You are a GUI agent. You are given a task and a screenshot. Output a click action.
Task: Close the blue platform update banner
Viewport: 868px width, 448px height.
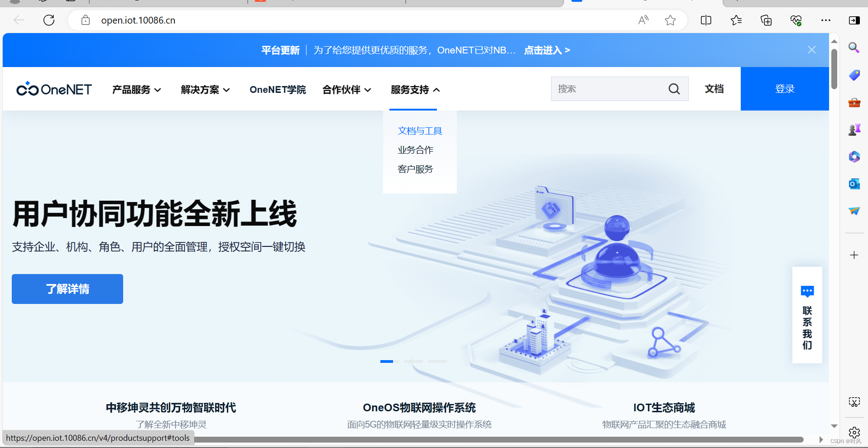[x=812, y=50]
